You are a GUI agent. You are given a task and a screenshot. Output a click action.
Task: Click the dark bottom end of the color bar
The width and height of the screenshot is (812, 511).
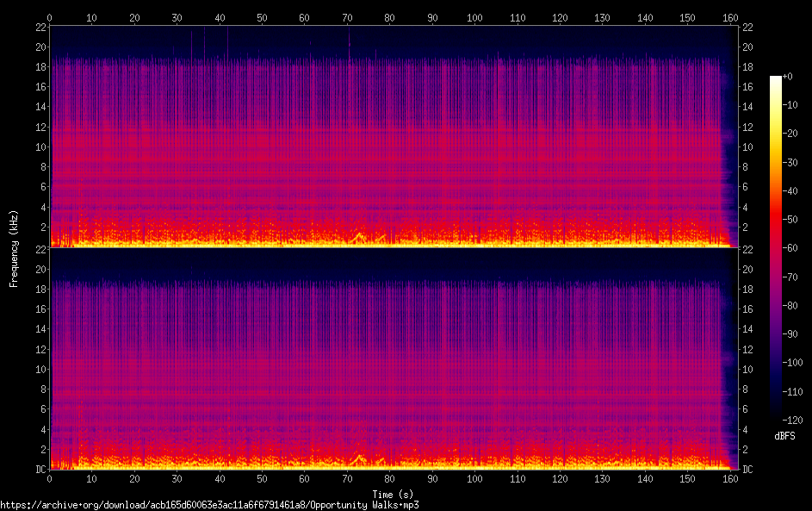[776, 417]
